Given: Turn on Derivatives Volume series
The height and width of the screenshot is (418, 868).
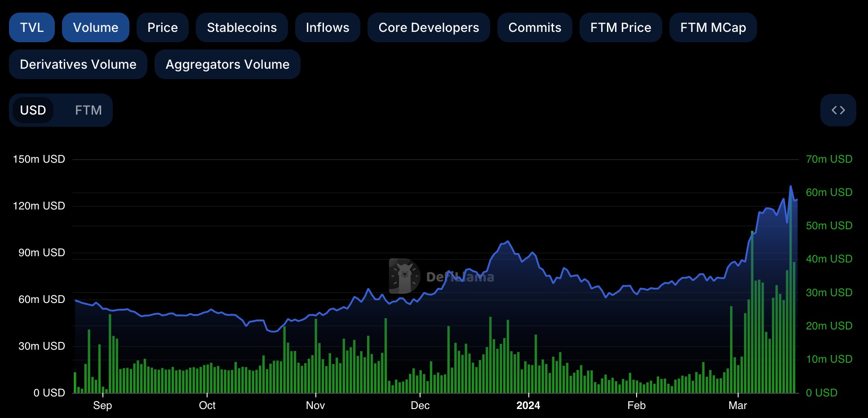Looking at the screenshot, I should click(78, 64).
